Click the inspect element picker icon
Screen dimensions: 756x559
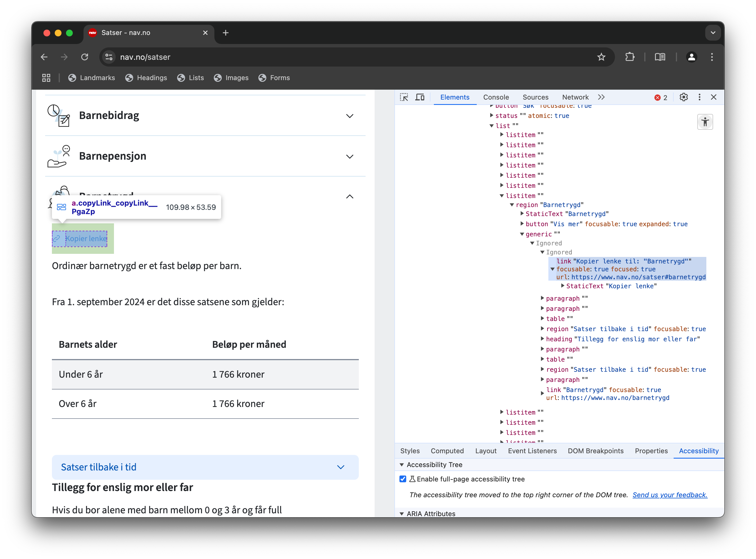pos(404,98)
